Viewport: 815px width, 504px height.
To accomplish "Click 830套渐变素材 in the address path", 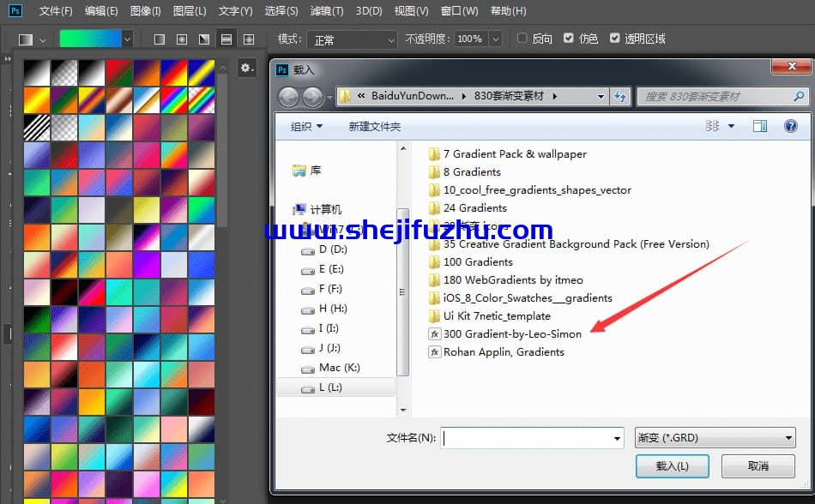I will pos(509,96).
